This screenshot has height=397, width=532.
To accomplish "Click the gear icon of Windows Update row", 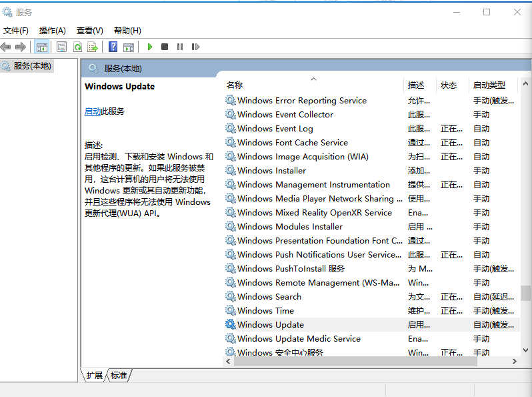I will click(x=231, y=324).
